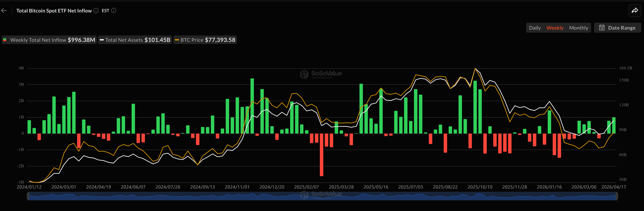Click the info icon next to EST
Screen dimensions: 644x211
point(114,11)
